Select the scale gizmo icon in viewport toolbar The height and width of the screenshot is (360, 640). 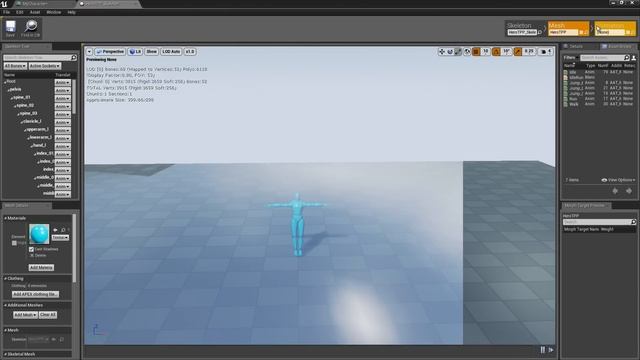coord(458,52)
